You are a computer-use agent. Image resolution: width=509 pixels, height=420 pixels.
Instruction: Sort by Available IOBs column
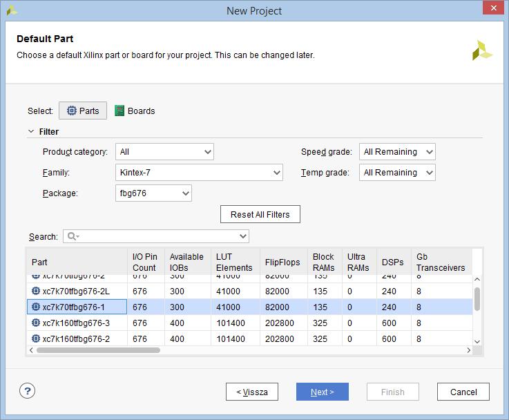coord(188,262)
